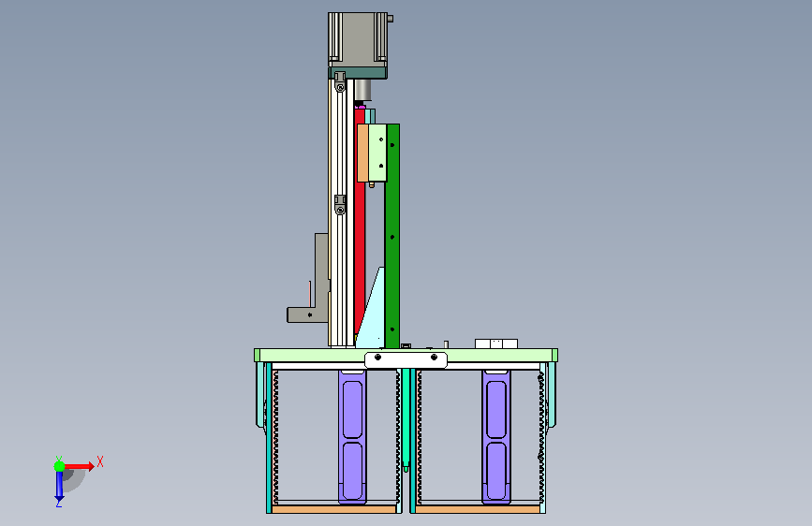This screenshot has width=812, height=526.
Task: Select the left purple handle
Action: (352, 436)
